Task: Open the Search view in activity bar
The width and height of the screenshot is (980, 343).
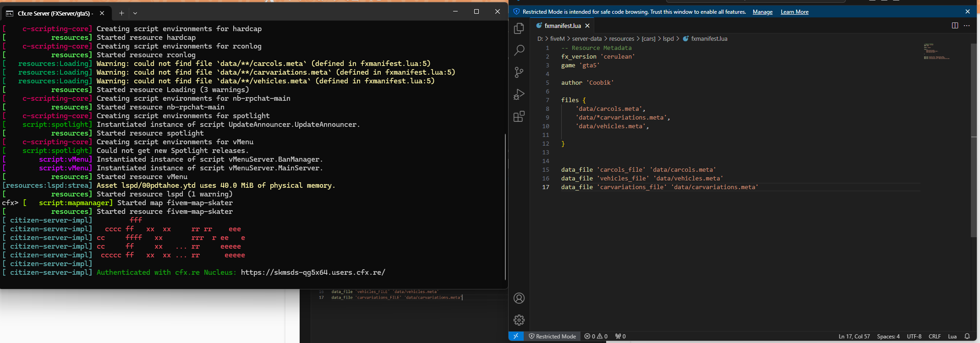Action: (519, 50)
